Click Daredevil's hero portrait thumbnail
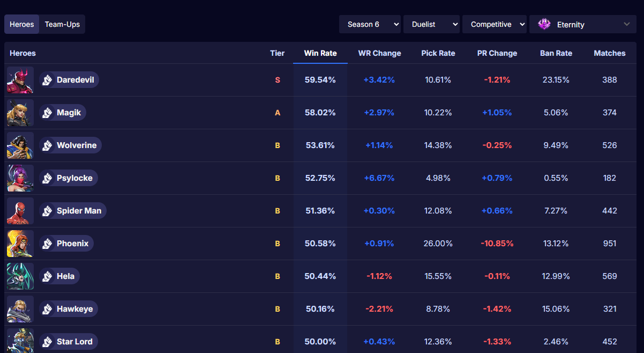644x353 pixels. click(20, 80)
